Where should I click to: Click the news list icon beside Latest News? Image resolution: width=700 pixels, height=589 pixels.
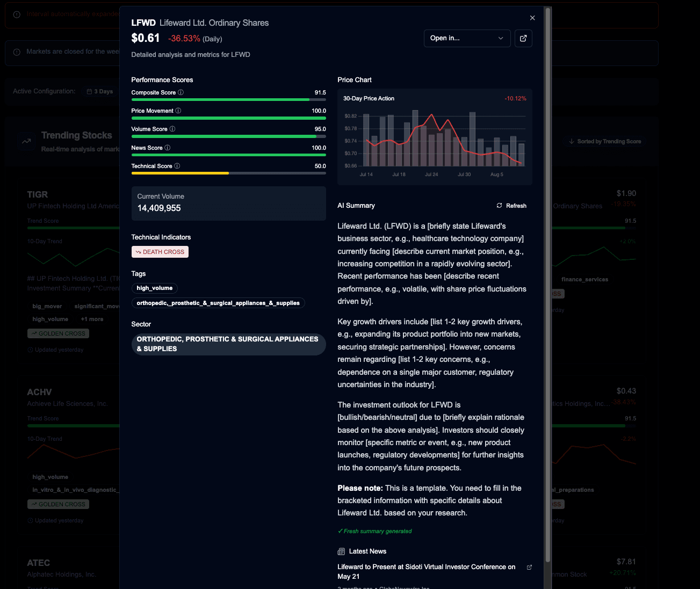coord(341,551)
